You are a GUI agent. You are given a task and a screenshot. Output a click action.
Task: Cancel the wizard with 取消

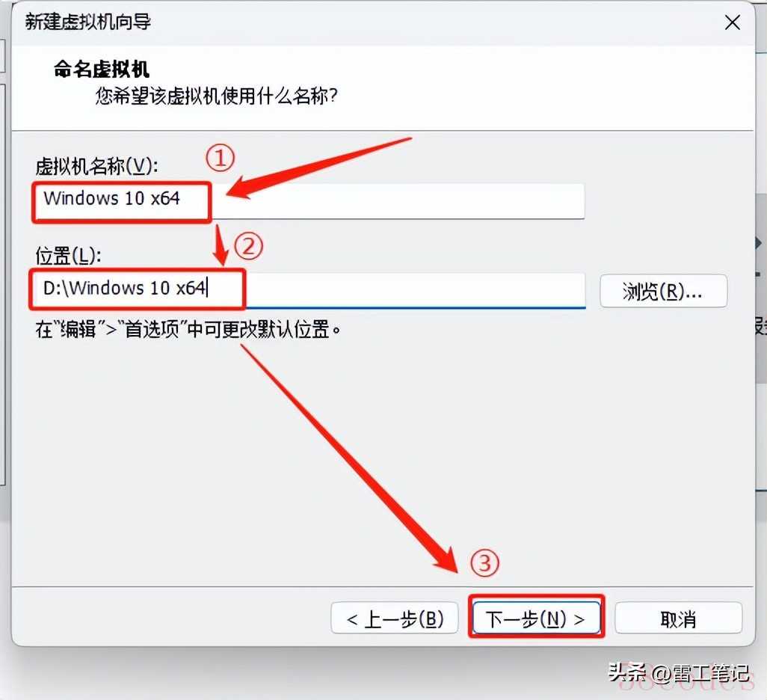678,619
